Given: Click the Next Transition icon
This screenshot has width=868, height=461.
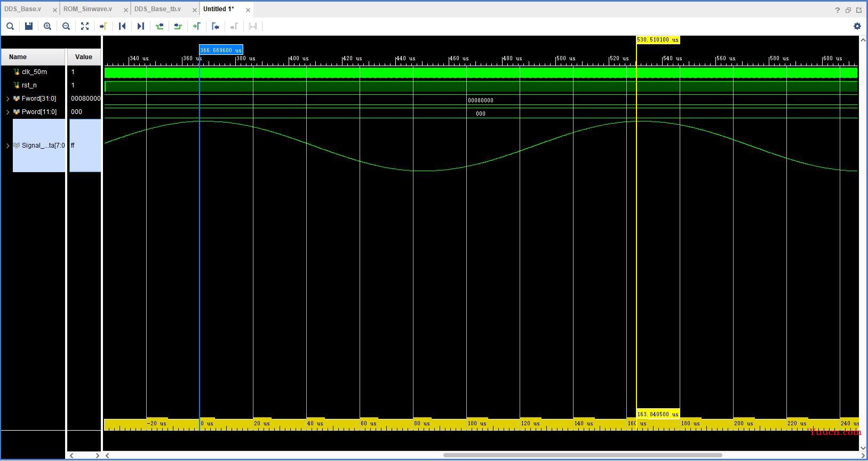Looking at the screenshot, I should point(178,26).
